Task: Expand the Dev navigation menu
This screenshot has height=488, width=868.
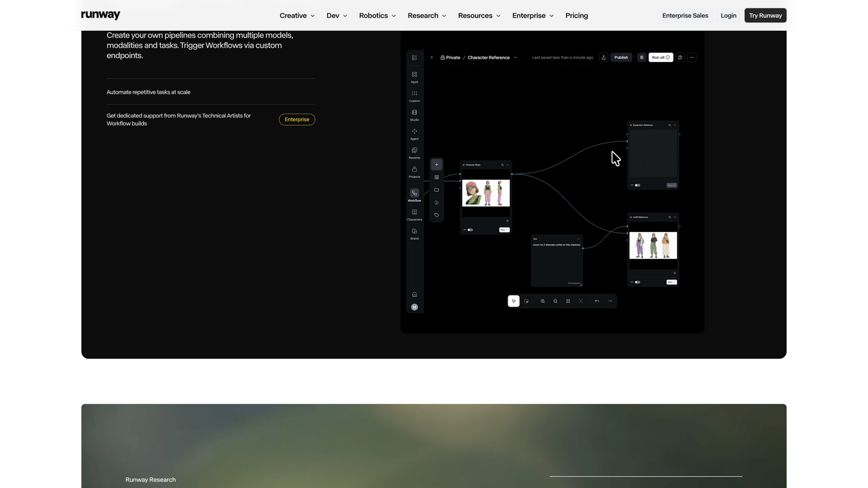Action: click(337, 15)
